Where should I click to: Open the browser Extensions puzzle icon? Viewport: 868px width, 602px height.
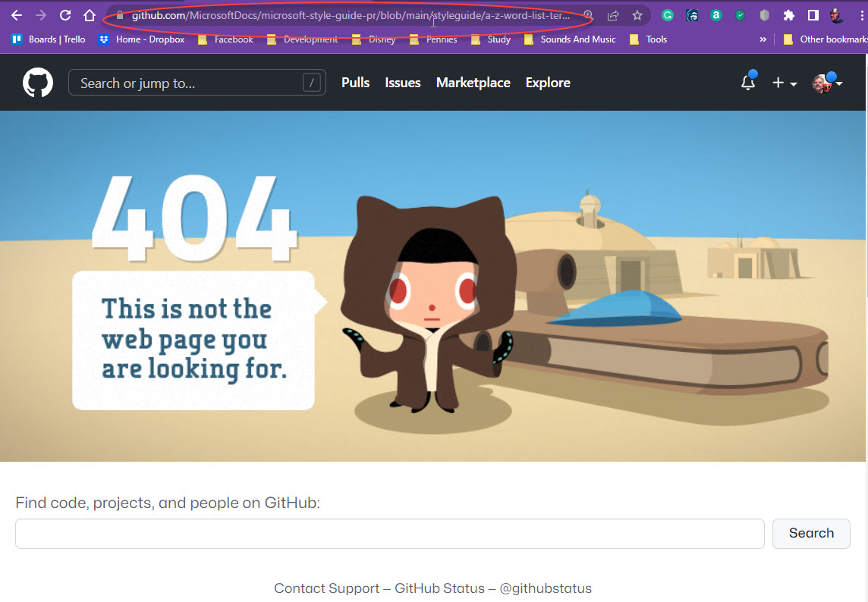point(788,14)
